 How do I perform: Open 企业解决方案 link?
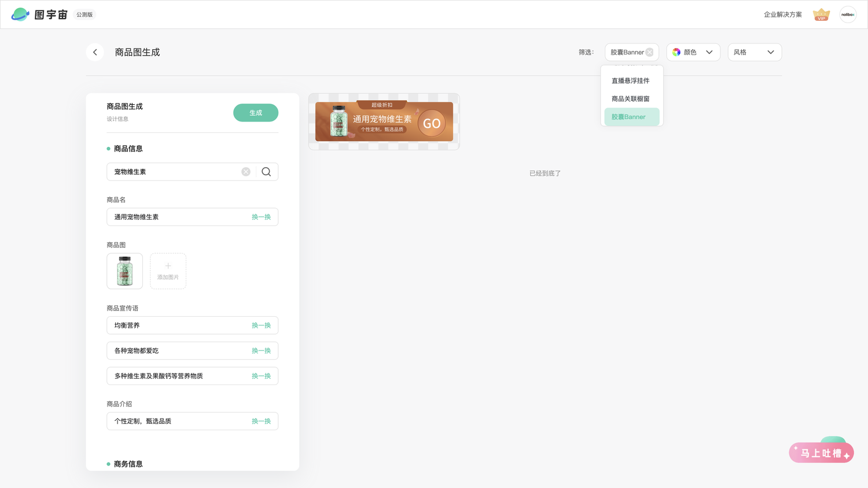point(782,14)
